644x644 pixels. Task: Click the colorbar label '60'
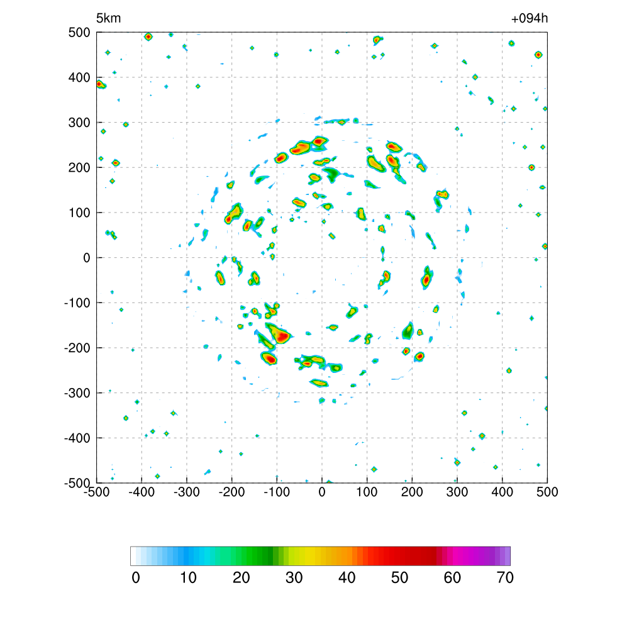tap(452, 578)
